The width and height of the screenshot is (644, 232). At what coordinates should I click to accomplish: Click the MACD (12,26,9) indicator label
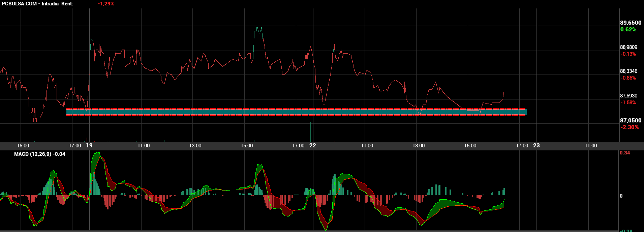click(x=40, y=154)
